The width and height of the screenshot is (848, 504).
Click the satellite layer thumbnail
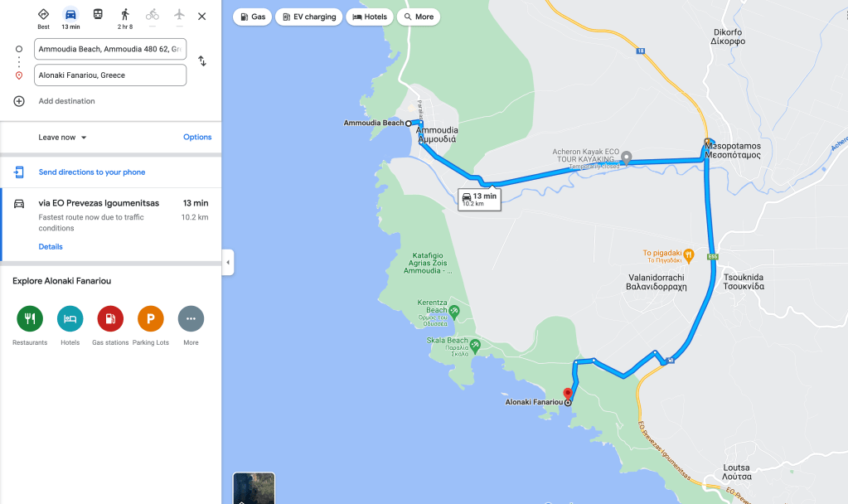tap(254, 487)
